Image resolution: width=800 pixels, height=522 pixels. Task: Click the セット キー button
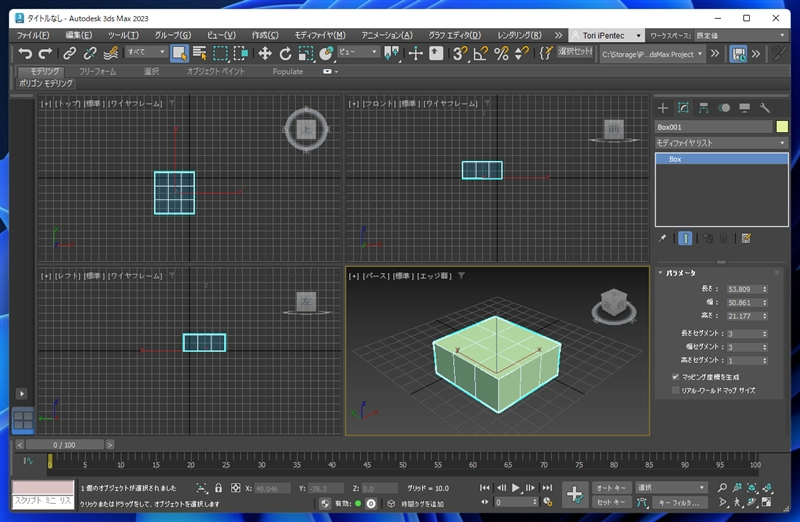click(x=611, y=502)
